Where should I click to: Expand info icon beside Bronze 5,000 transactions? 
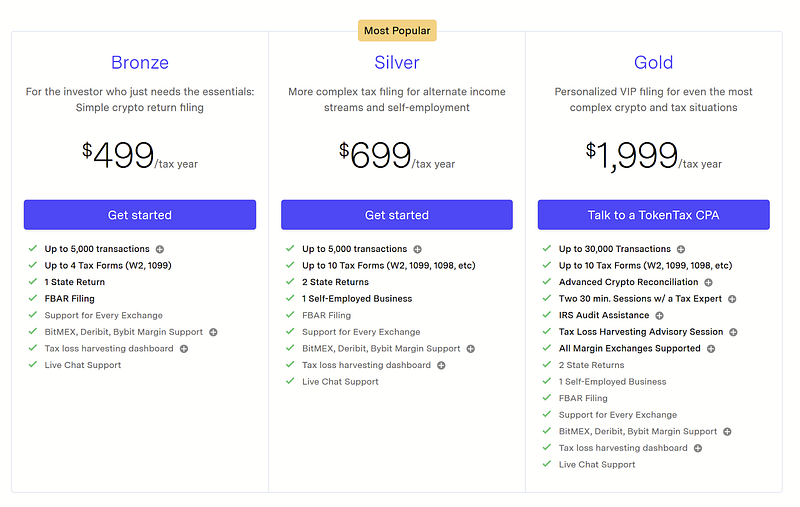[x=160, y=249]
